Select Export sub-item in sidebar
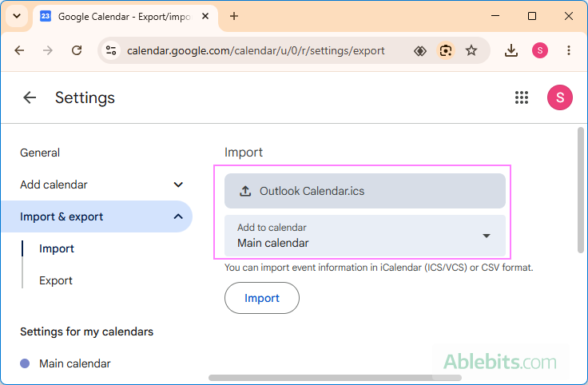588x385 pixels. coord(56,280)
